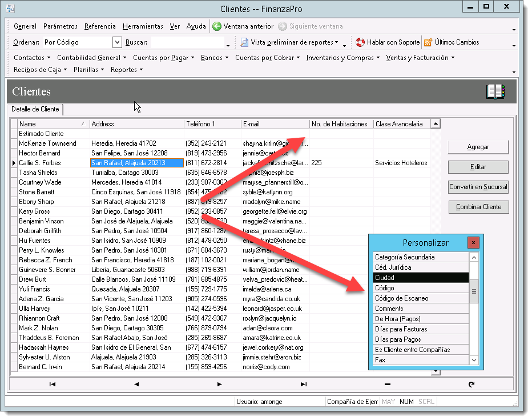Viewport: 532px width, 420px height.
Task: Click the Editar button
Action: (478, 167)
